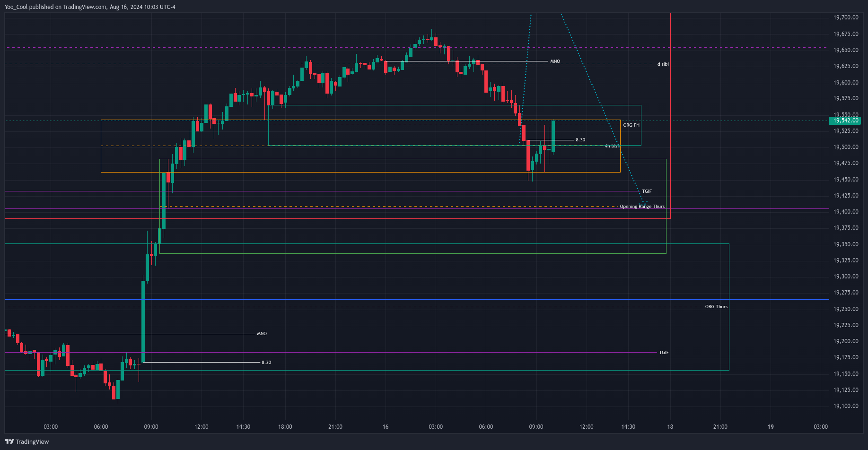
Task: Click the 19,150.00 price axis label
Action: (x=846, y=374)
